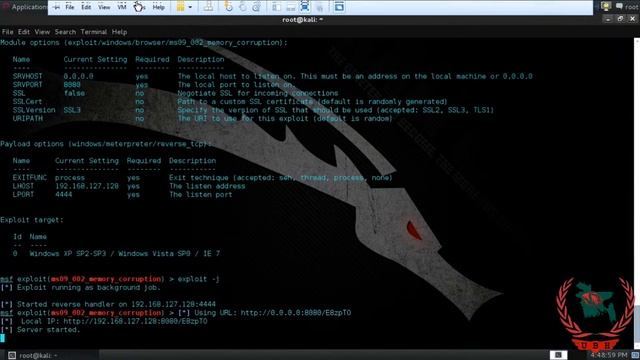Open the VMware Edit menu
This screenshot has width=640, height=360.
(86, 7)
